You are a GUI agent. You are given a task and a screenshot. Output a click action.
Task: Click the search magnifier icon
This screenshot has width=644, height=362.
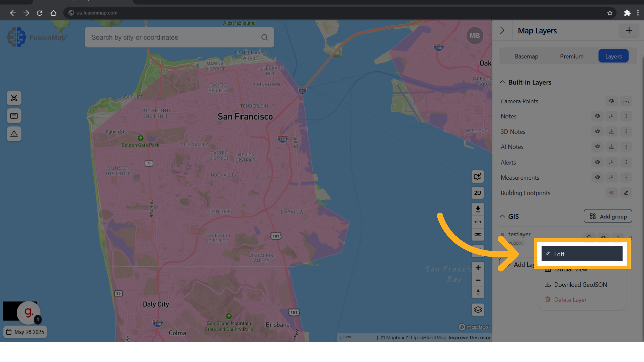coord(265,37)
